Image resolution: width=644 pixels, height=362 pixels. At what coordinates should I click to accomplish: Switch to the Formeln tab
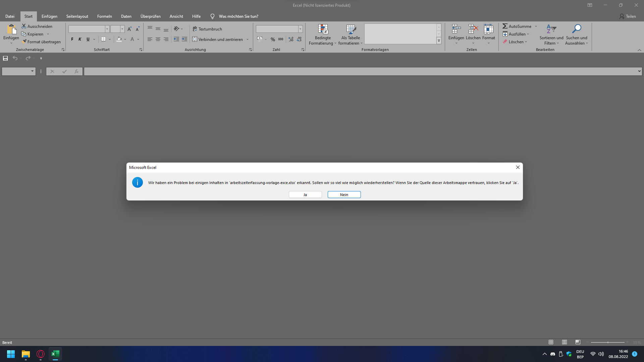coord(105,16)
